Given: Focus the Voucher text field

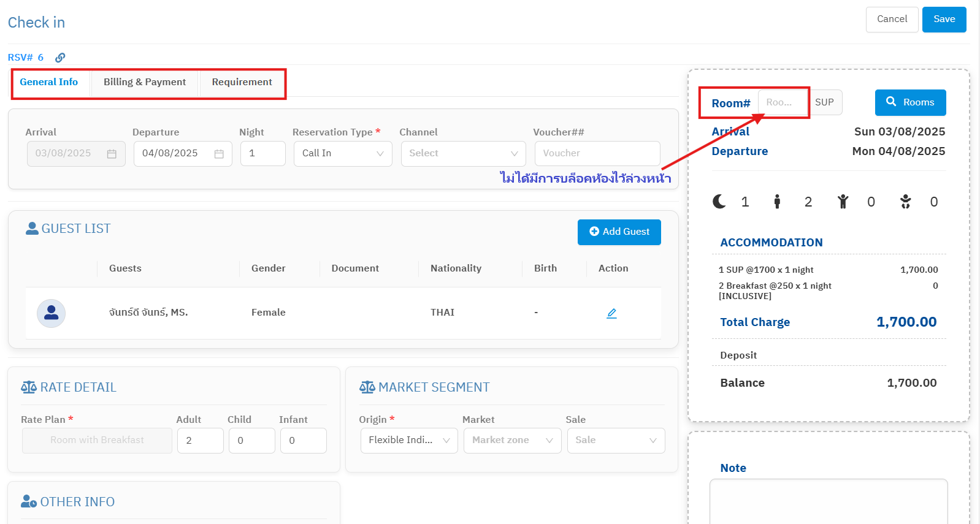Looking at the screenshot, I should (x=597, y=154).
